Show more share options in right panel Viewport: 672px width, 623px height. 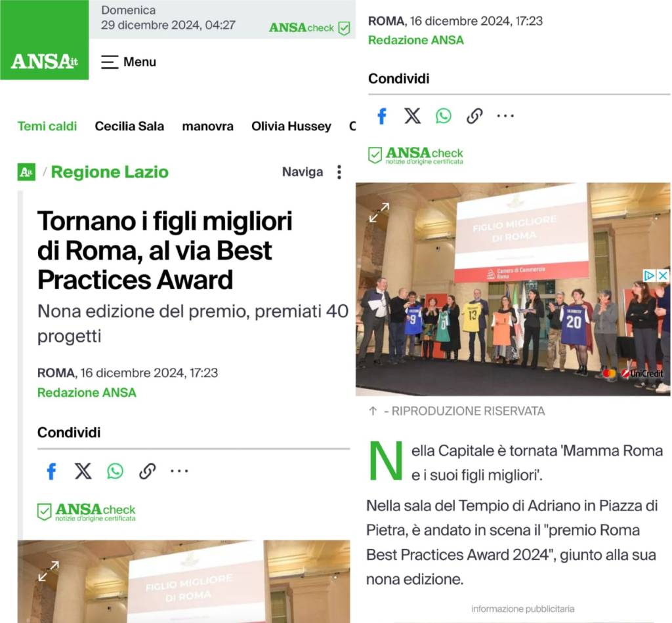(505, 115)
